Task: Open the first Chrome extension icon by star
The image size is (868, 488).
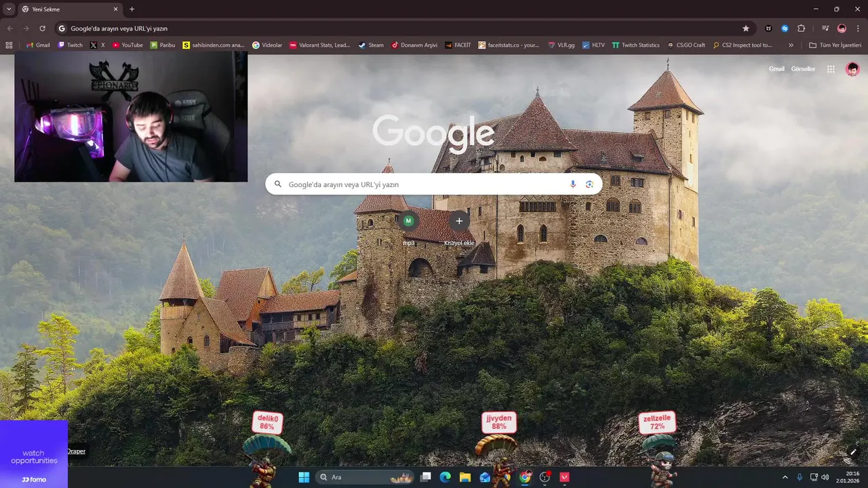Action: click(768, 28)
